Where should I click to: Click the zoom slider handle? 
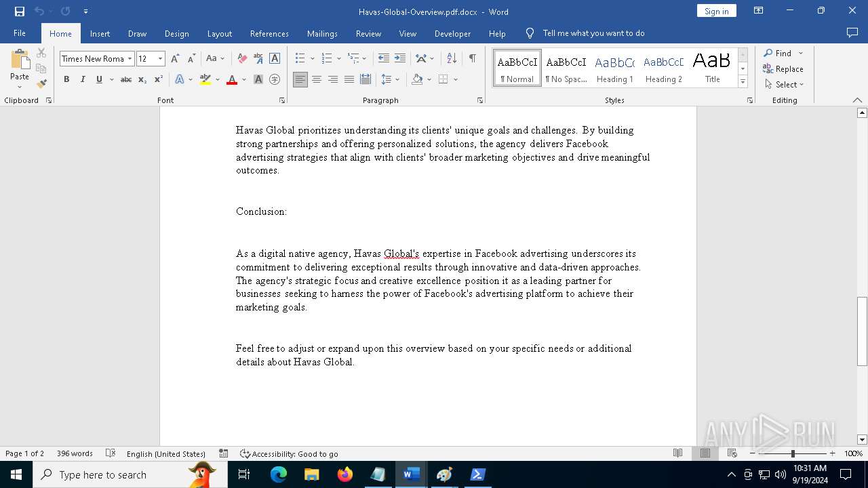793,453
